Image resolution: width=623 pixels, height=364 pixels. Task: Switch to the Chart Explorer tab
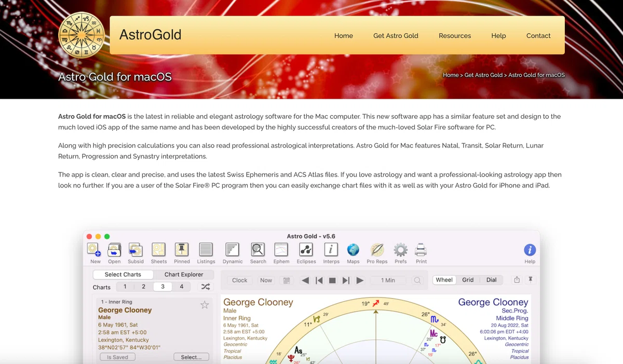point(184,275)
